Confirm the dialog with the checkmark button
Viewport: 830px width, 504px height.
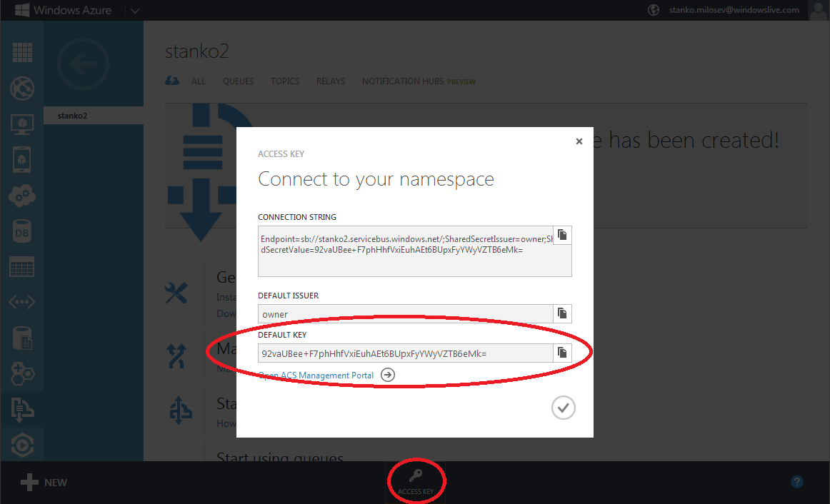coord(563,408)
